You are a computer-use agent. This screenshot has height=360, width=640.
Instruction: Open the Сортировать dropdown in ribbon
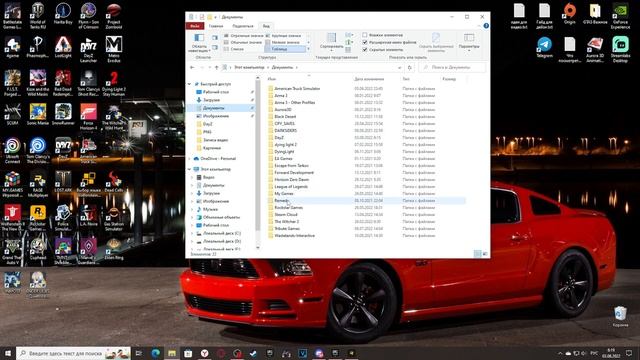tap(331, 42)
